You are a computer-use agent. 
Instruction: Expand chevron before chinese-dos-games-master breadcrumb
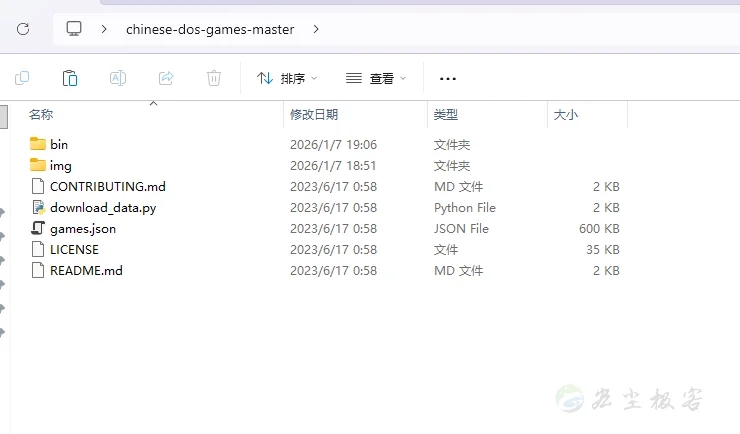104,29
